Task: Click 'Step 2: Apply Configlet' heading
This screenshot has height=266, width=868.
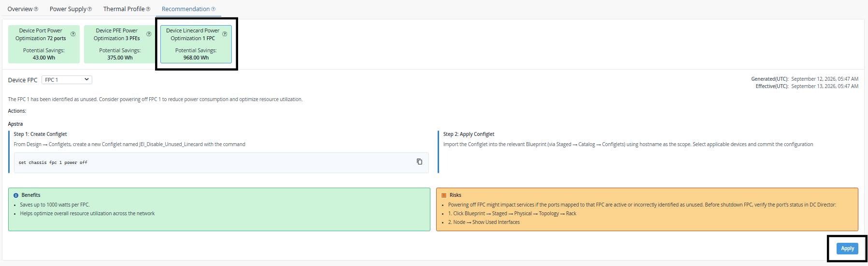Action: click(469, 134)
